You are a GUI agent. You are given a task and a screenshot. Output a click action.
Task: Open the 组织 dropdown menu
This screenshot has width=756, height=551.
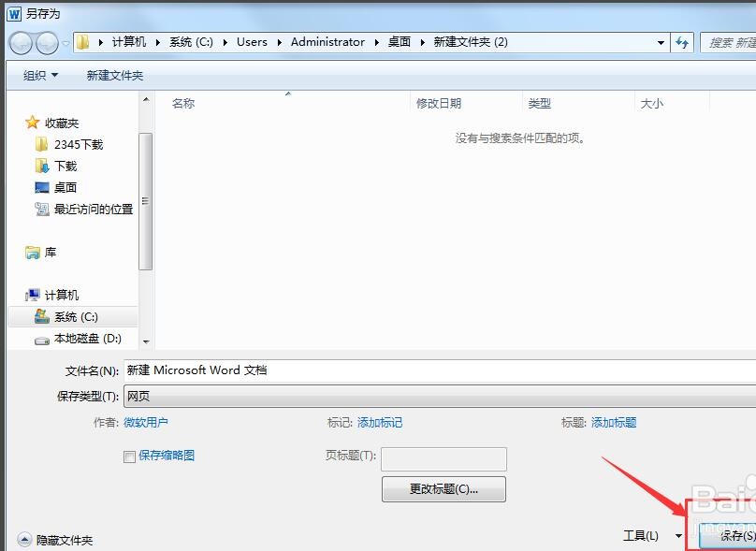coord(37,75)
